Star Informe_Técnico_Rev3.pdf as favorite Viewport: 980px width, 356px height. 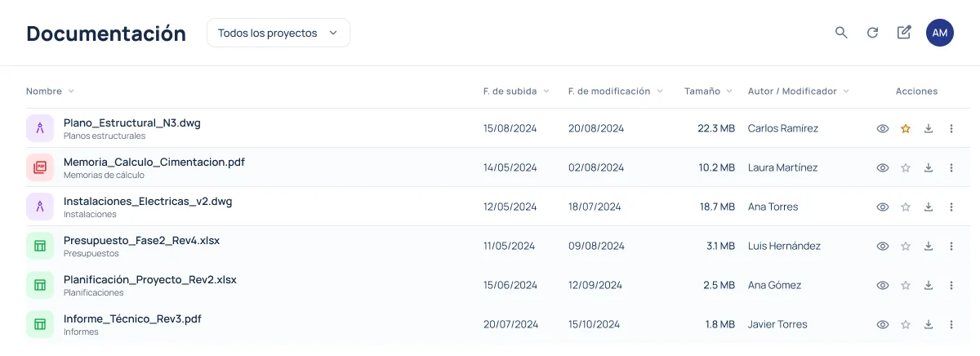906,324
